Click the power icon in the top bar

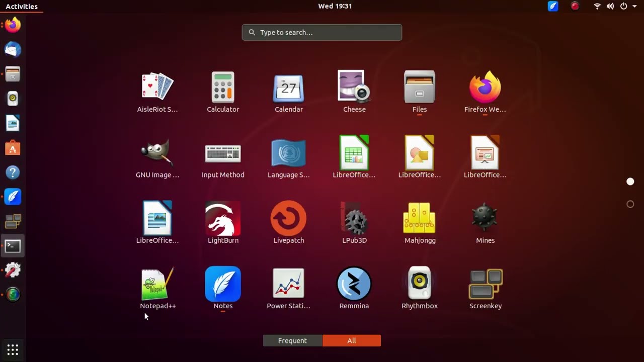coord(623,6)
